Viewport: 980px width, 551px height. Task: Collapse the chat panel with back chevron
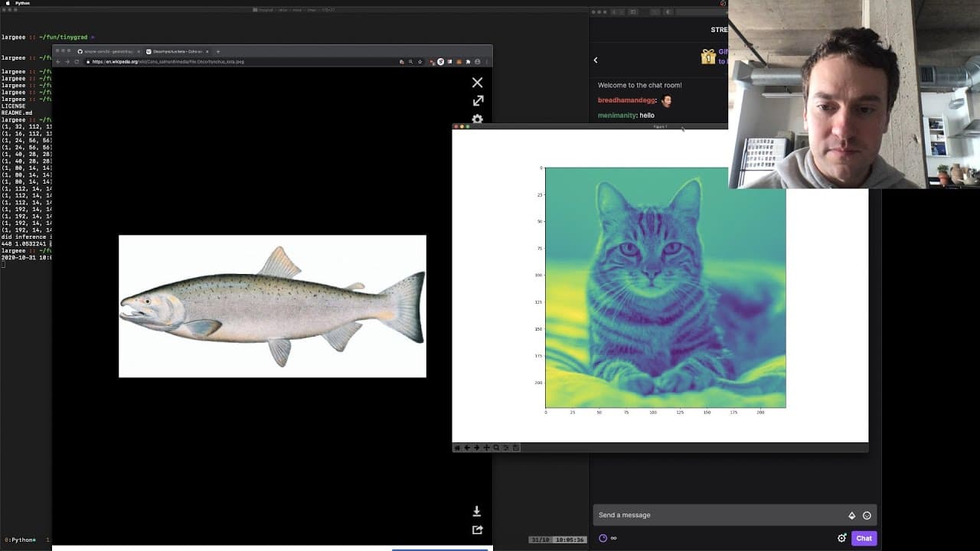[596, 60]
